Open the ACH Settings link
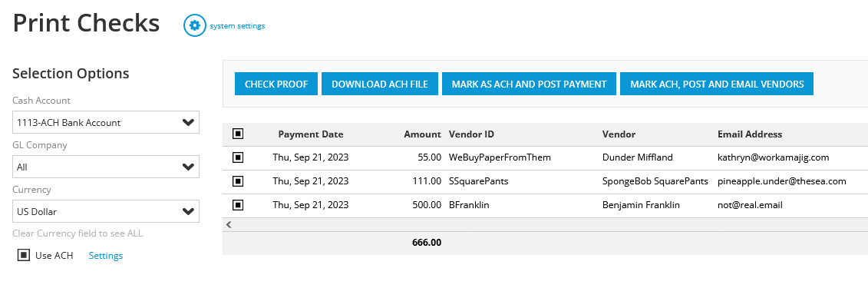The image size is (868, 298). pyautogui.click(x=106, y=255)
